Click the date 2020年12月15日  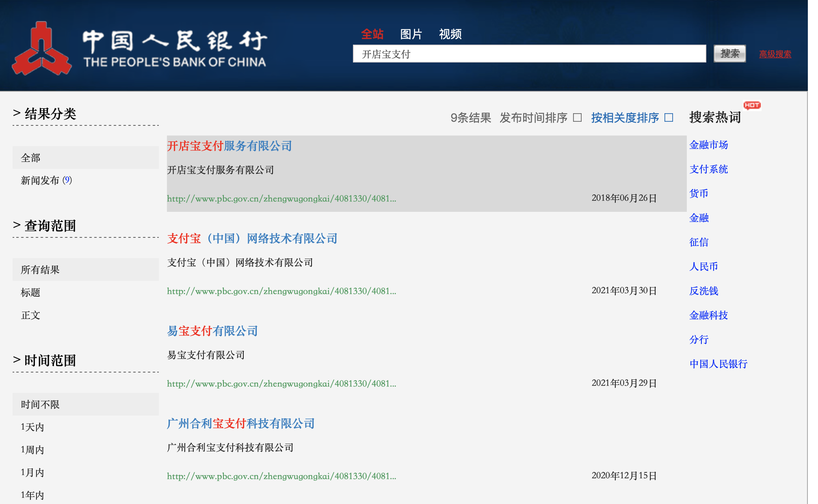(x=624, y=476)
